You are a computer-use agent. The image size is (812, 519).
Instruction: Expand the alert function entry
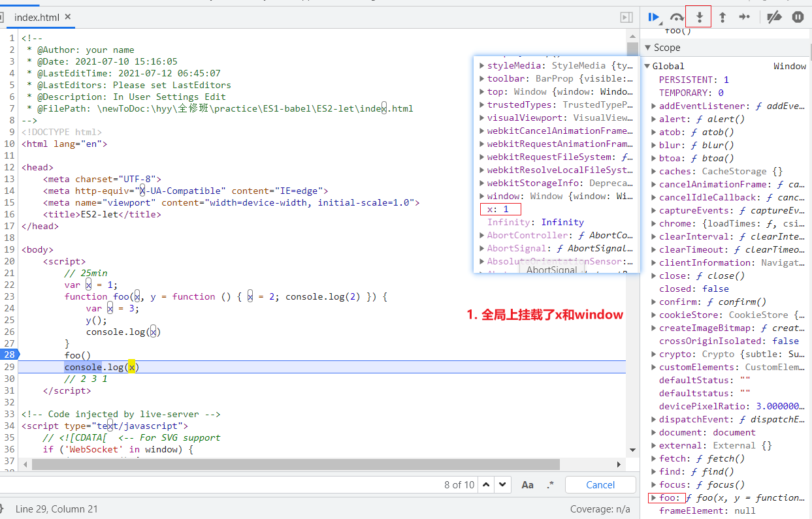pos(655,119)
